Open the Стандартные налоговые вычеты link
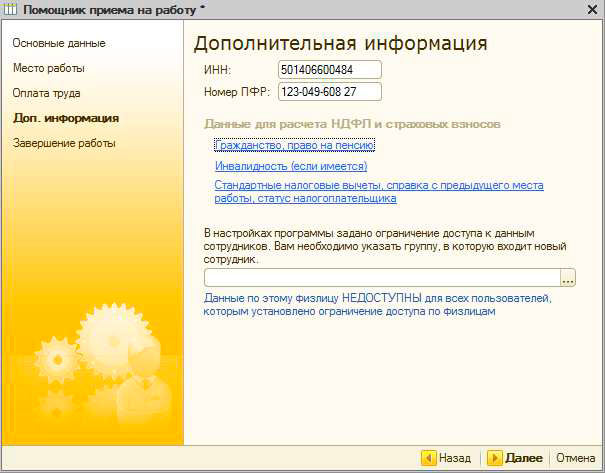The width and height of the screenshot is (605, 473). 379,192
